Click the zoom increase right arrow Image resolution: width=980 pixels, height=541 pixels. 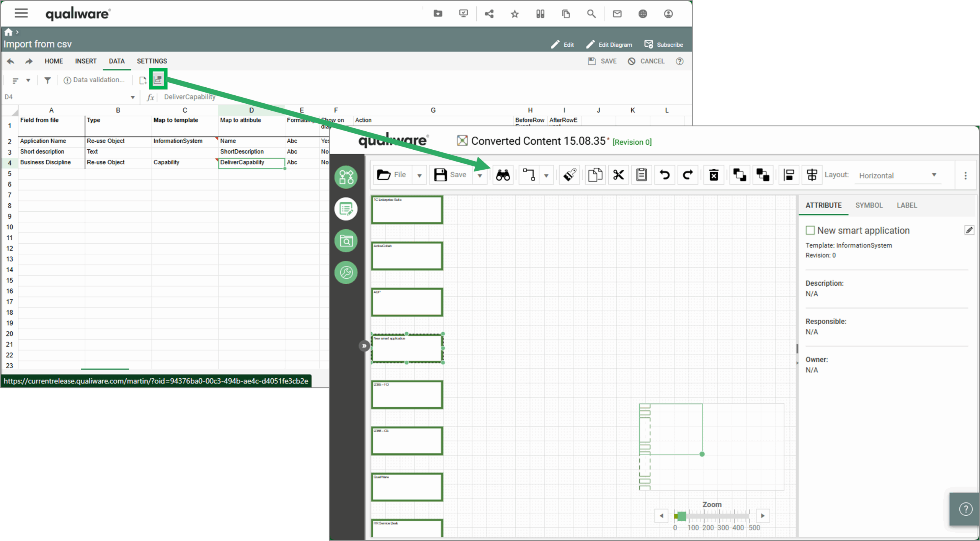tap(763, 516)
